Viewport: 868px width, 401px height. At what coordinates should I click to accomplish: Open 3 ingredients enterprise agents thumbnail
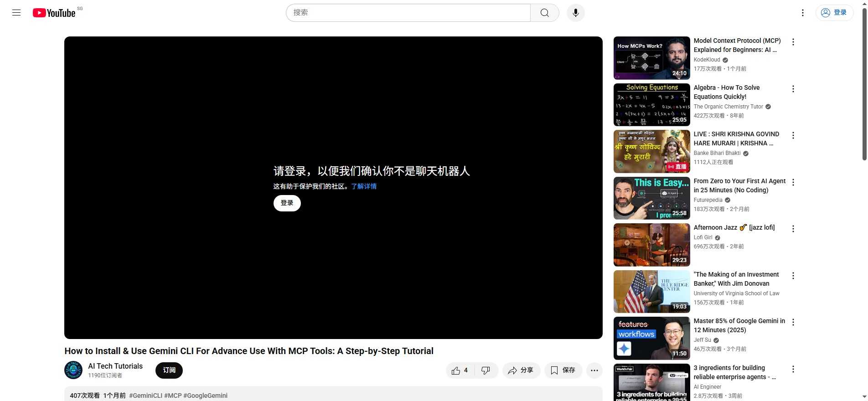point(652,382)
